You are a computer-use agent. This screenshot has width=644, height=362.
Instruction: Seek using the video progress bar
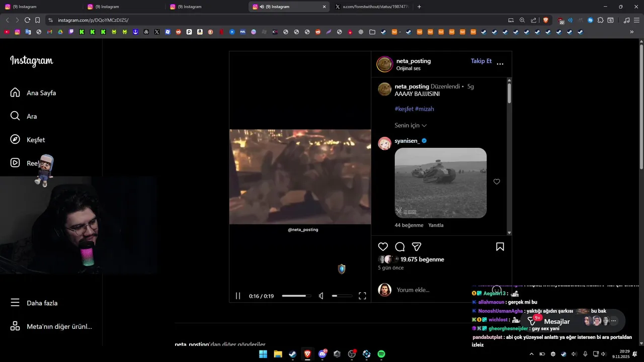click(x=296, y=296)
